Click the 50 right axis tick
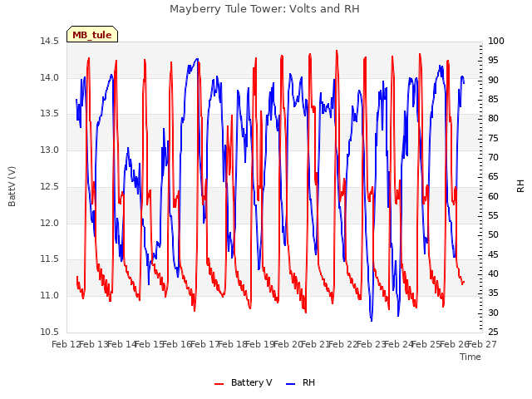532x399 pixels. [x=493, y=234]
